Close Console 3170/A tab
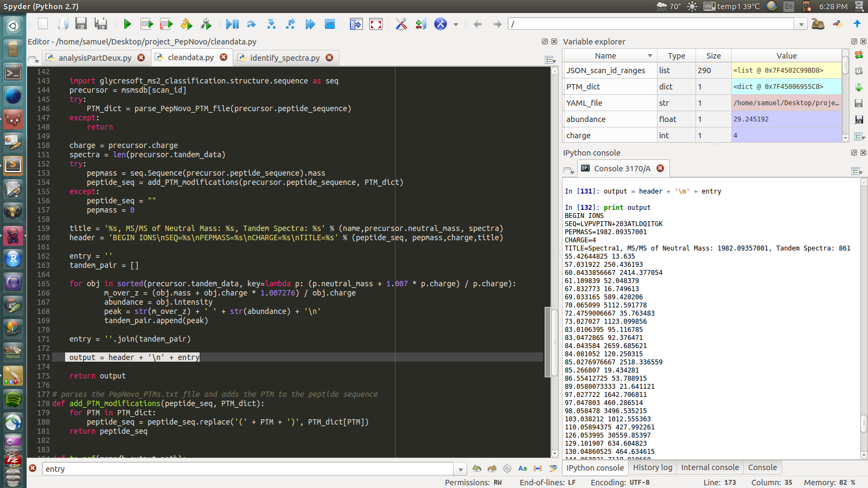 [x=660, y=168]
